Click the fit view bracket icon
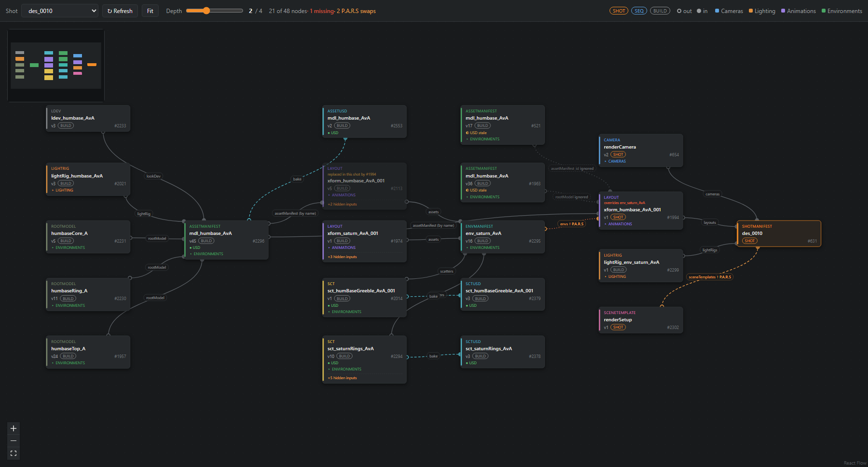 [x=14, y=453]
